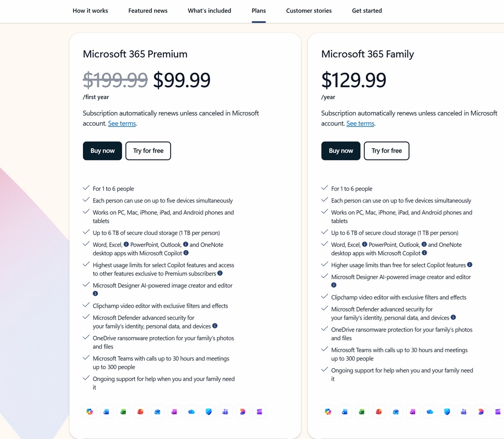
Task: Select the Microsoft Teams icon in Family plan
Action: click(x=464, y=411)
